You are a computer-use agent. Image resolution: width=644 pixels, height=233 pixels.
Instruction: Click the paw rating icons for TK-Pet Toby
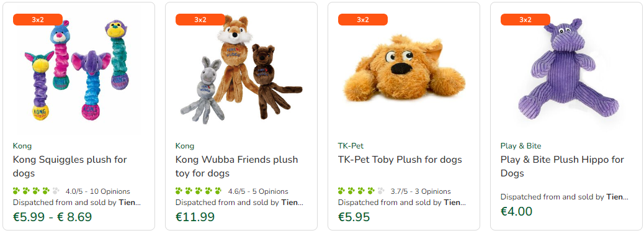coord(361,191)
